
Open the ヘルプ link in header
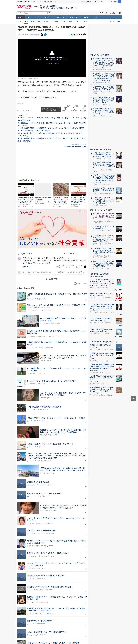(x=94, y=2)
